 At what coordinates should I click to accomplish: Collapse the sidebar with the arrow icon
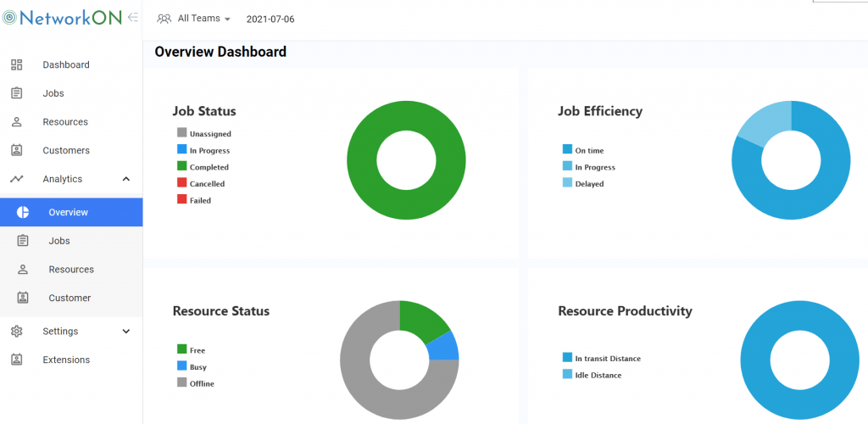[x=133, y=17]
